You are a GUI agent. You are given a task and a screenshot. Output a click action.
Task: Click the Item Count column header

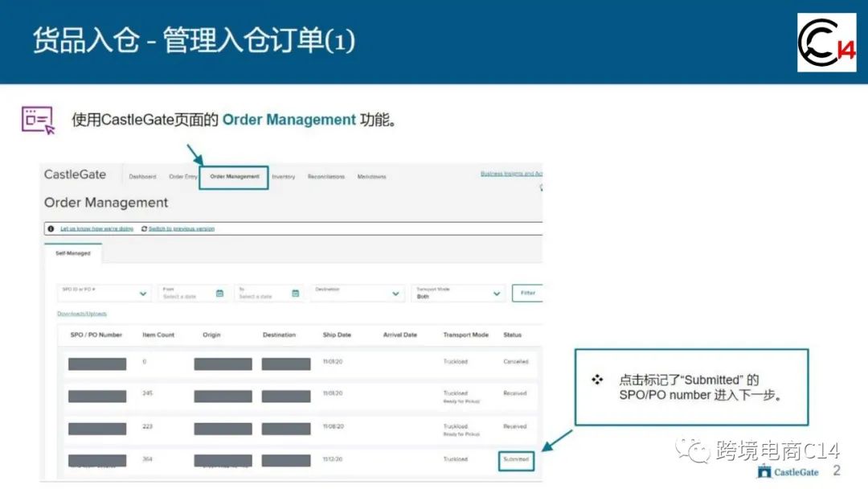[158, 335]
